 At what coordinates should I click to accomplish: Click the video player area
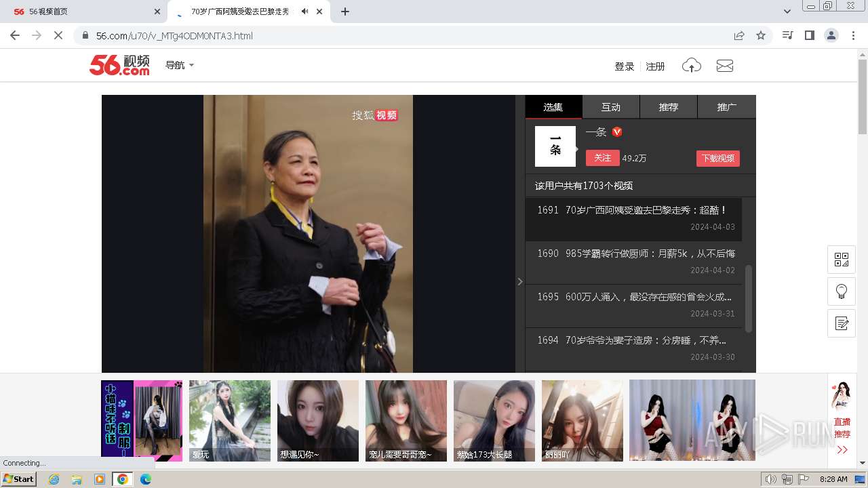click(309, 234)
